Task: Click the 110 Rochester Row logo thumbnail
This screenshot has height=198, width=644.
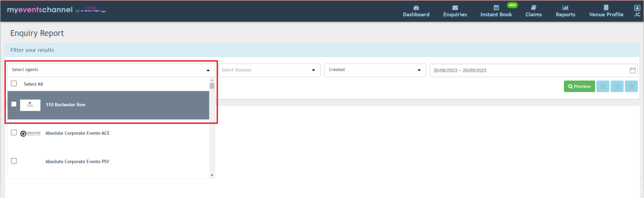Action: pyautogui.click(x=30, y=105)
